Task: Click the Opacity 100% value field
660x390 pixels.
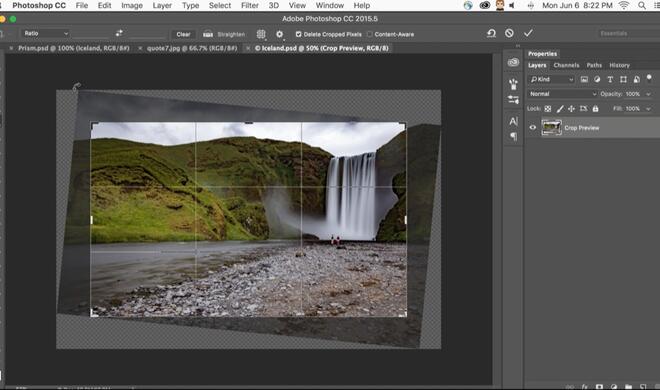Action: [632, 94]
